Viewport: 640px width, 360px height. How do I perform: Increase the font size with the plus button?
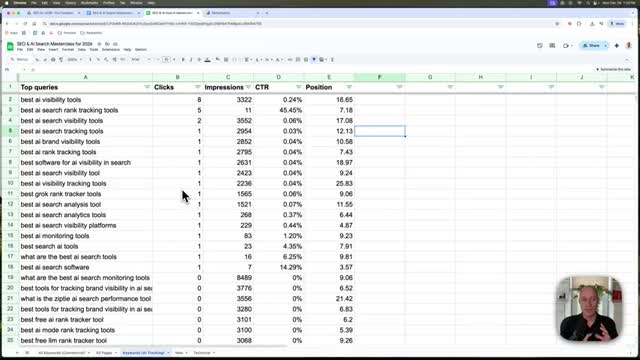click(174, 60)
